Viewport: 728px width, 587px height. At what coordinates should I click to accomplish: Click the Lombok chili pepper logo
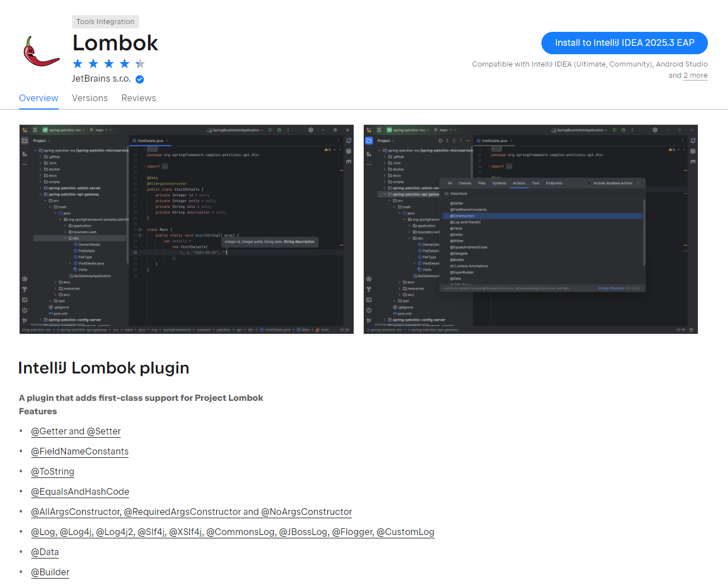coord(41,51)
